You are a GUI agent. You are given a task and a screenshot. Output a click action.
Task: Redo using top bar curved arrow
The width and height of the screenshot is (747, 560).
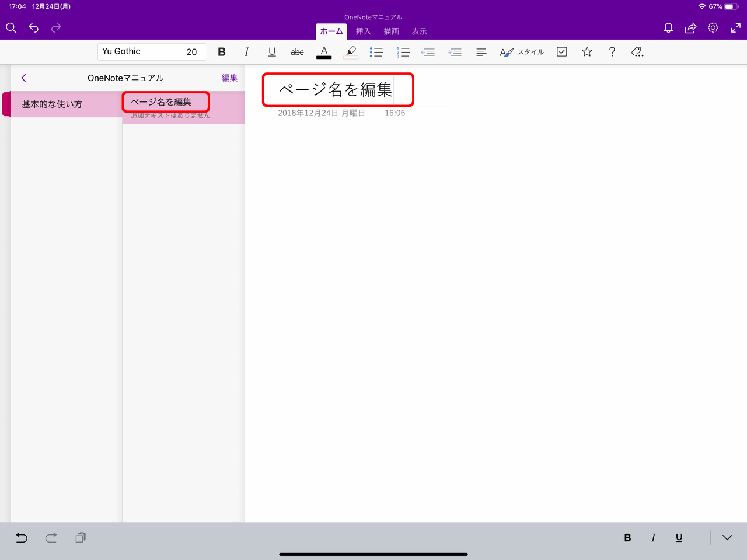[56, 28]
